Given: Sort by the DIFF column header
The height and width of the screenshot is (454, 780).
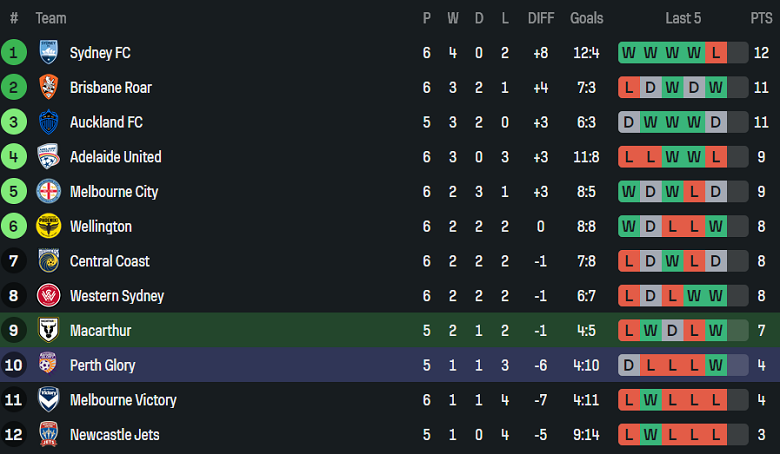Looking at the screenshot, I should click(x=541, y=18).
